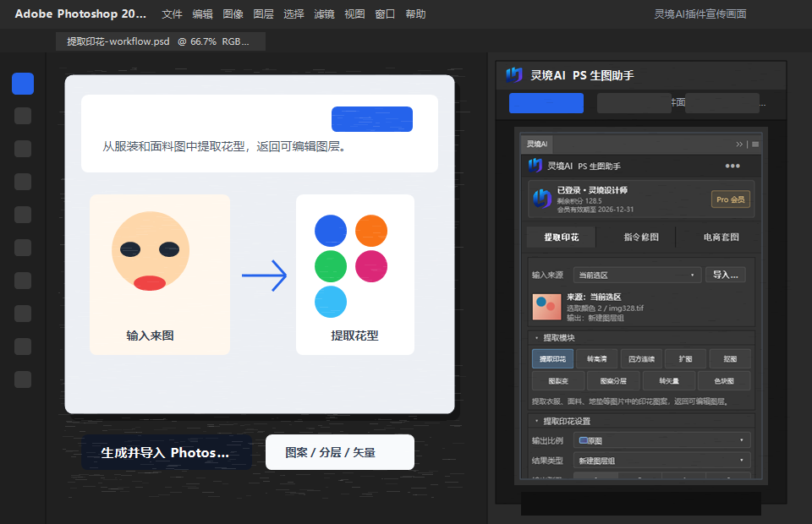Viewport: 812px width, 524px height.
Task: Select the blue highlighted tool in left toolbar
Action: (x=23, y=84)
